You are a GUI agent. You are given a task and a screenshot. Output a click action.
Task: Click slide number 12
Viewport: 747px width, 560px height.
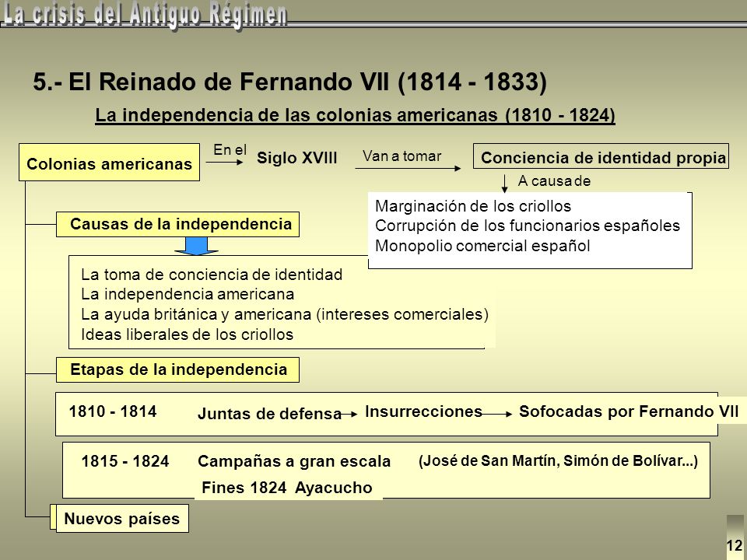click(x=735, y=545)
